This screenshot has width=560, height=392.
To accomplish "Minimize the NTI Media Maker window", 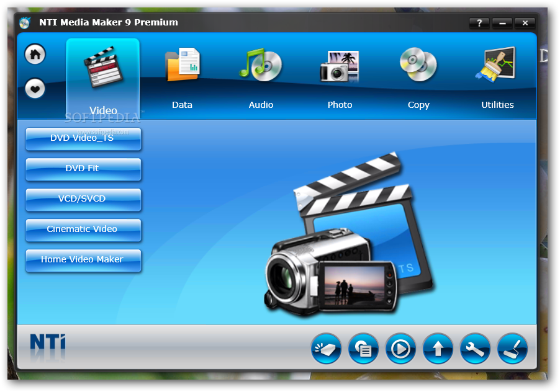I will pos(502,23).
